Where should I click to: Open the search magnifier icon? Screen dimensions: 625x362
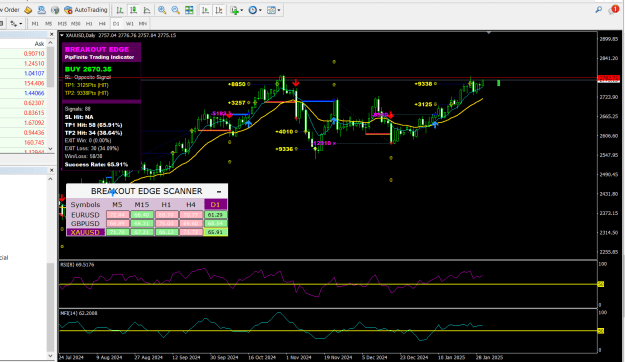[598, 10]
